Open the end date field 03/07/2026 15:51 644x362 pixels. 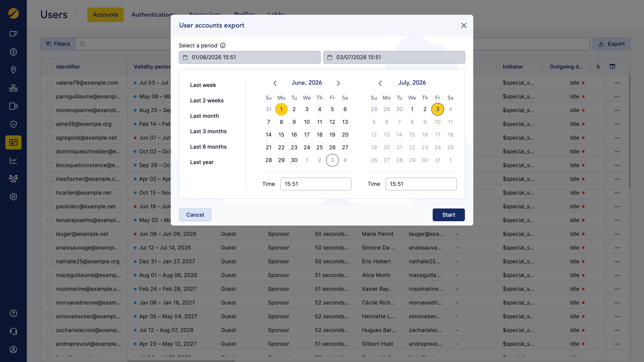pyautogui.click(x=394, y=57)
